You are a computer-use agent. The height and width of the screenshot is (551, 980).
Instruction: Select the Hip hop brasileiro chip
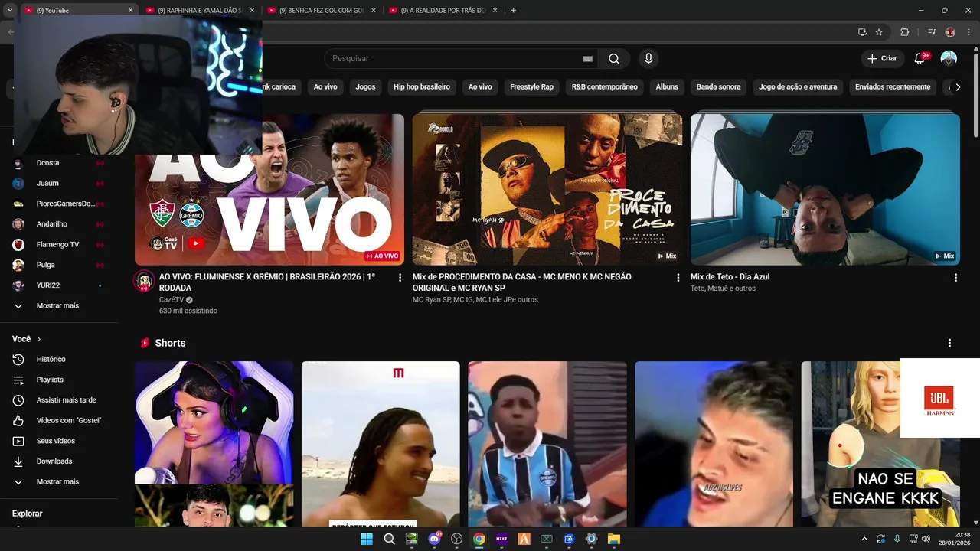(x=422, y=87)
